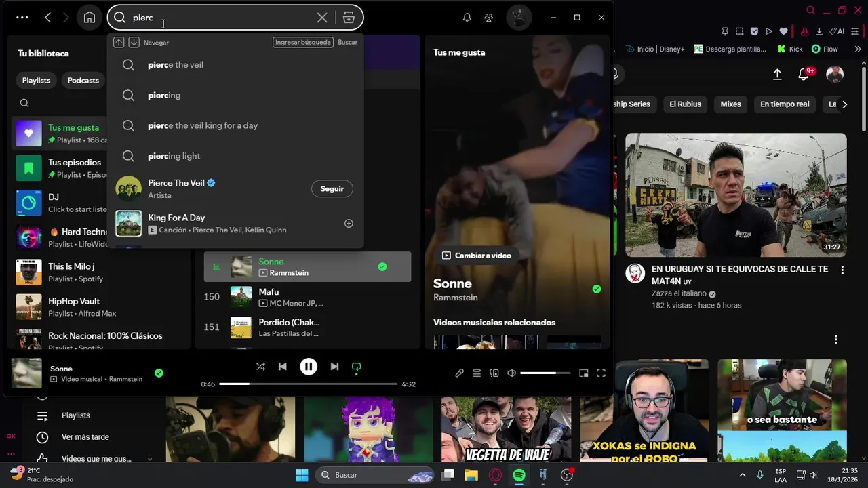Open Tus episodios in the library
The width and height of the screenshot is (868, 488).
click(x=61, y=168)
